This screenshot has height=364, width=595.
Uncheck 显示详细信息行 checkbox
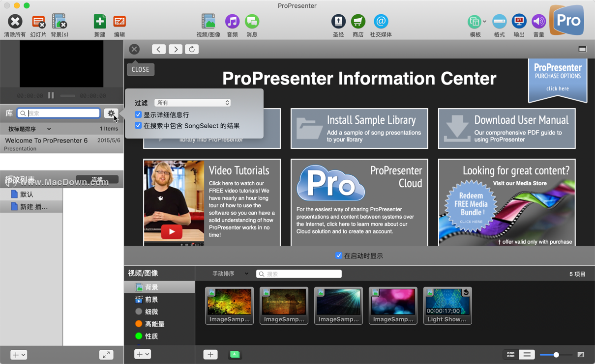click(x=138, y=115)
